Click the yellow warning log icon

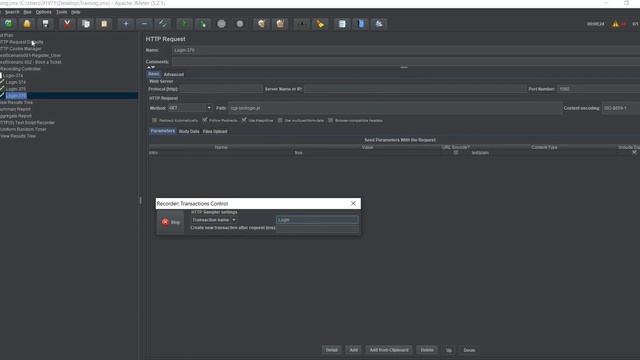(x=615, y=24)
